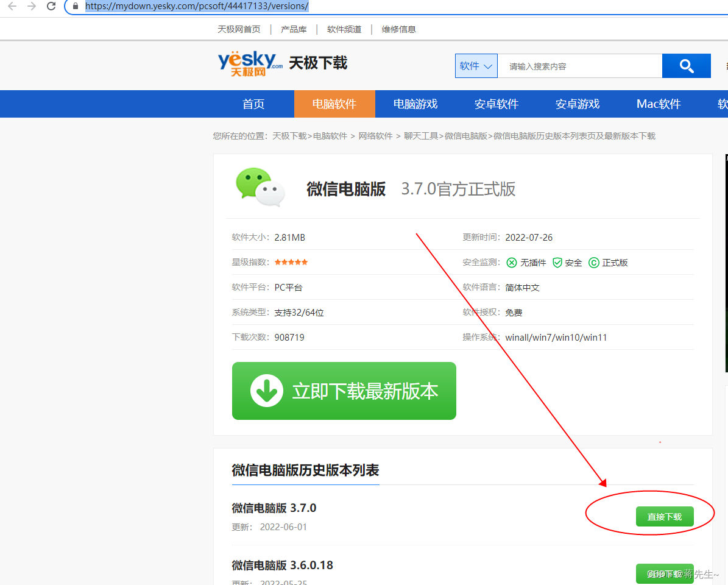Click 天极下载 breadcrumb link
Image resolution: width=728 pixels, height=585 pixels.
pyautogui.click(x=289, y=136)
